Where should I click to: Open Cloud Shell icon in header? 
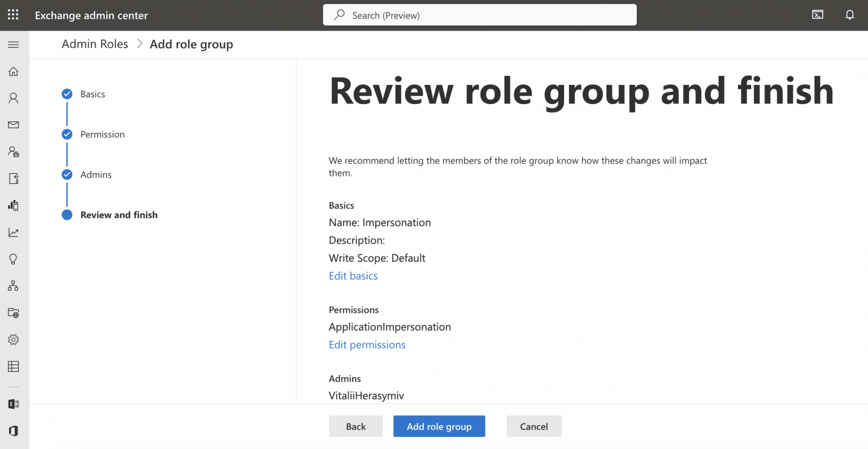(818, 15)
